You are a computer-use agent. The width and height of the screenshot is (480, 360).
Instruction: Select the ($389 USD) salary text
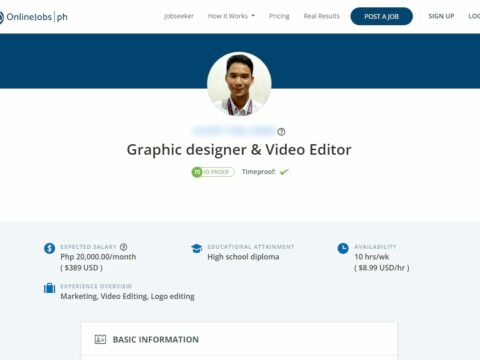(x=81, y=268)
